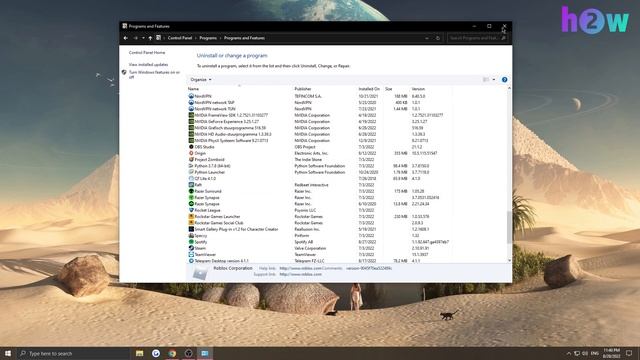Click the Programs breadcrumb
Viewport: 640px width, 360px height.
(208, 38)
